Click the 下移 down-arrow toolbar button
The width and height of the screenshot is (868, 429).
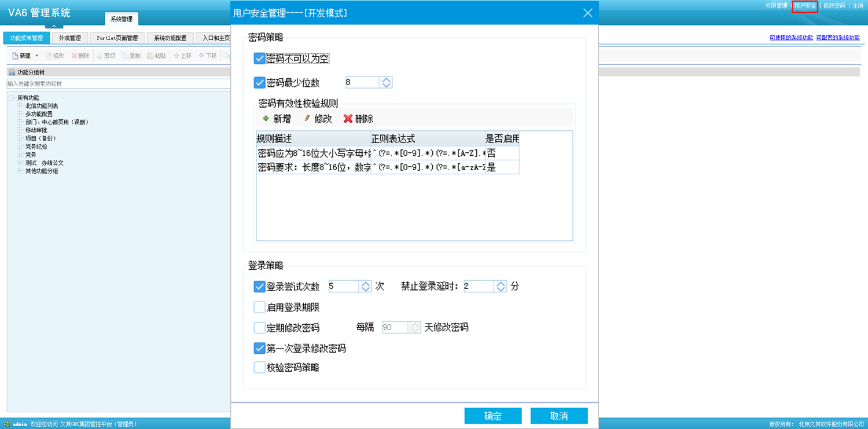click(207, 56)
